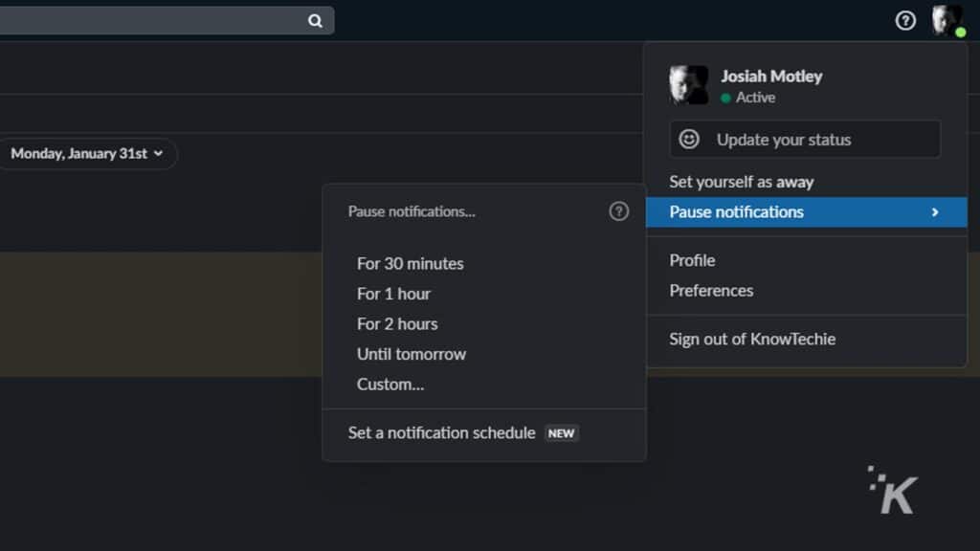Image resolution: width=980 pixels, height=551 pixels.
Task: Click the user avatar in top-right corner
Action: [947, 20]
